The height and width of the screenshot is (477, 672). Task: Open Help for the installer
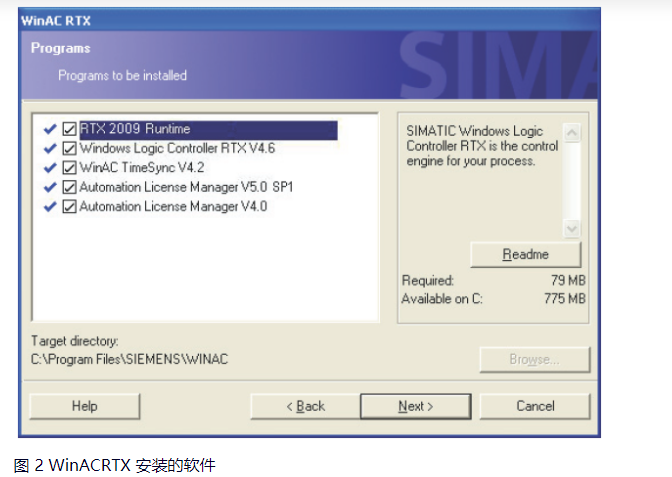(x=84, y=406)
